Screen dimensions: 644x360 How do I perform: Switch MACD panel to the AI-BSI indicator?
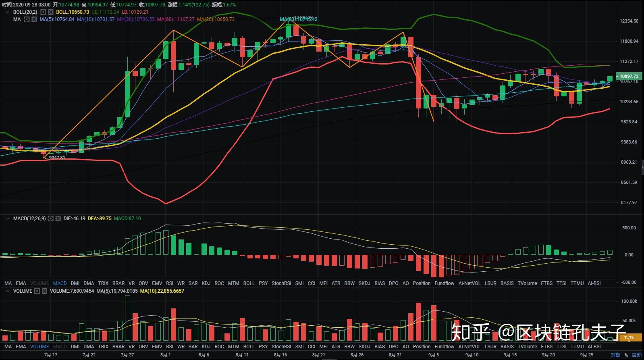(x=594, y=283)
